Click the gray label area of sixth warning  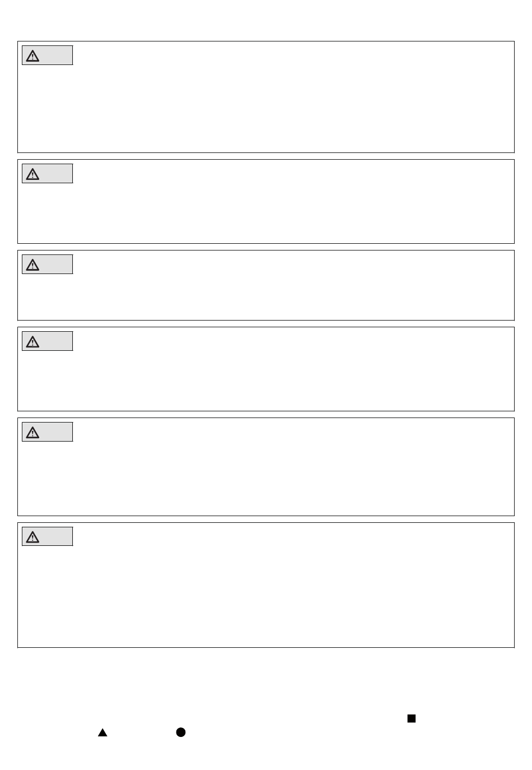(48, 537)
